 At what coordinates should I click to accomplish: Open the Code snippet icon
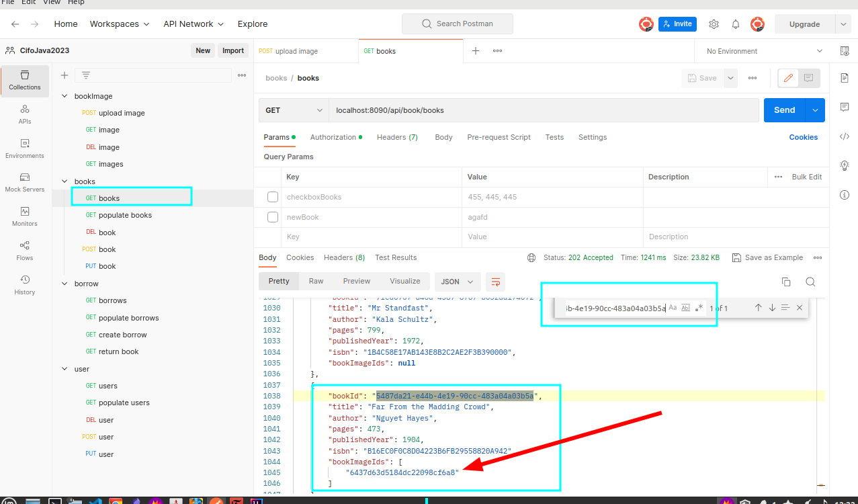[845, 136]
